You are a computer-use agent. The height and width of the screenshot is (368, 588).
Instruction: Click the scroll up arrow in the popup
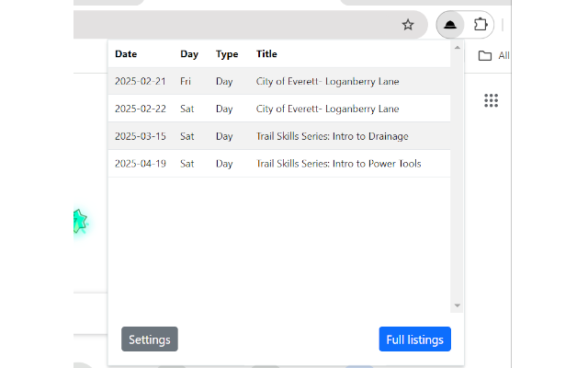[457, 48]
